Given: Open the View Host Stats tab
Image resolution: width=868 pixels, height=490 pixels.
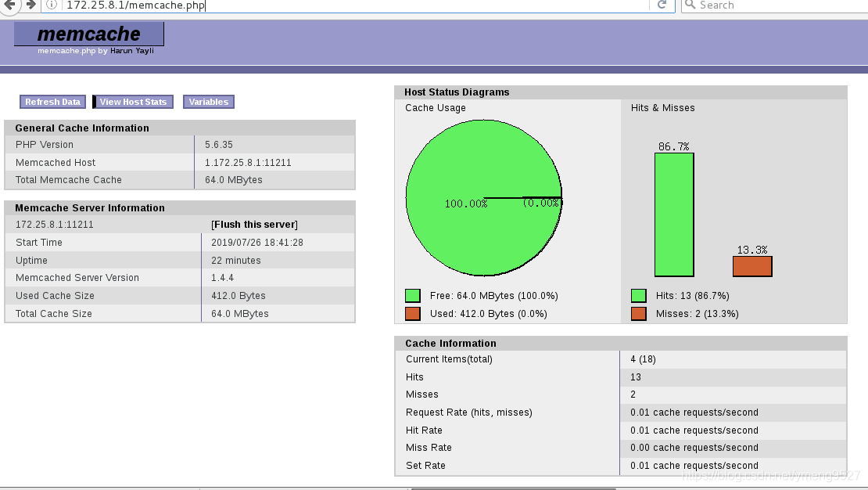Looking at the screenshot, I should click(x=133, y=102).
